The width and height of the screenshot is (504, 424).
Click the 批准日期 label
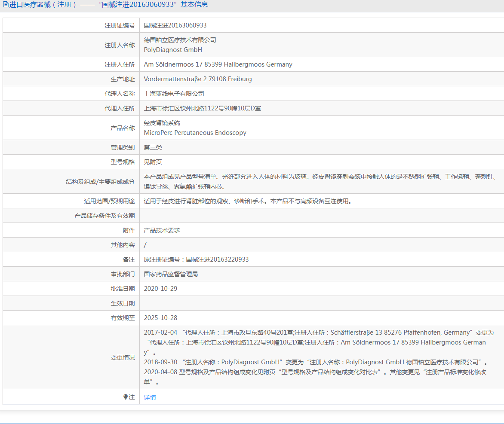123,289
